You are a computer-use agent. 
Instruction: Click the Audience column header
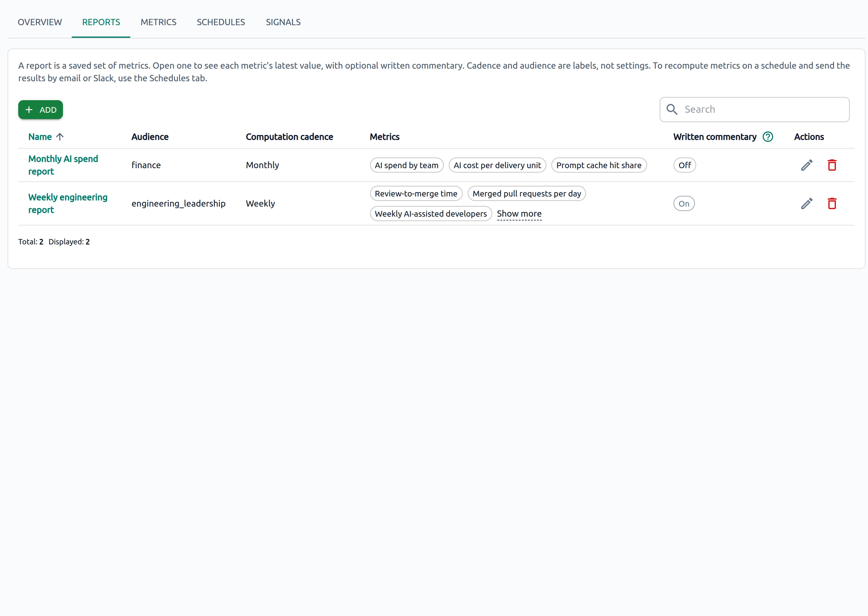coord(150,137)
